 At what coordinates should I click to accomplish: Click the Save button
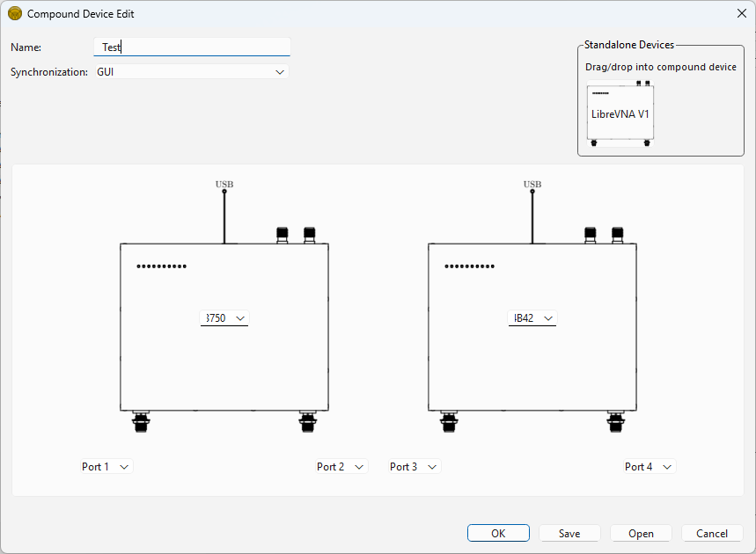click(569, 533)
